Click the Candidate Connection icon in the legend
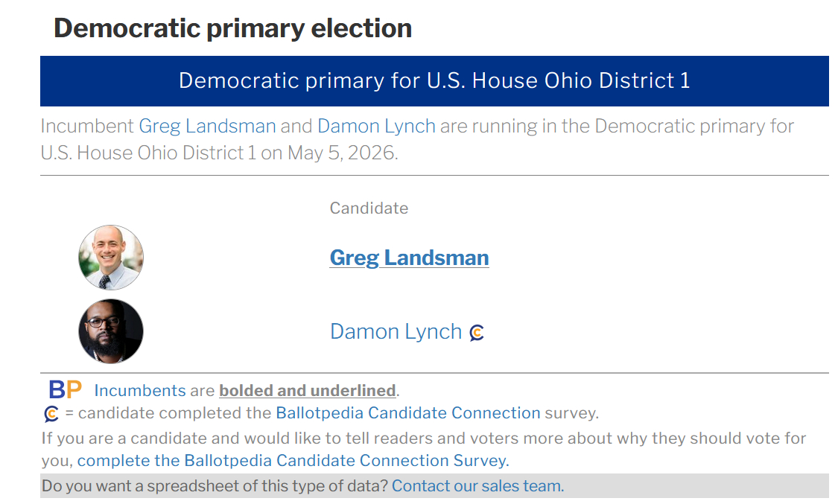The width and height of the screenshot is (838, 504). pyautogui.click(x=51, y=414)
